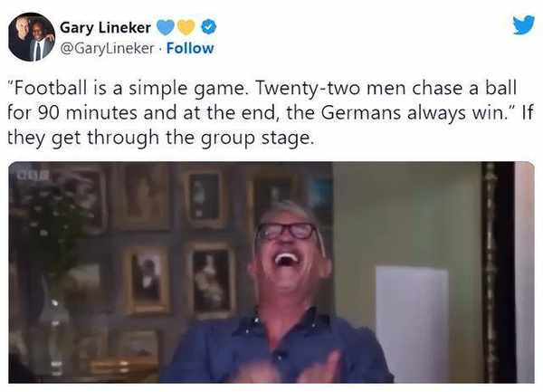Screen dimensions: 543x392
Task: Click the laughing man's black glasses
Action: (287, 232)
